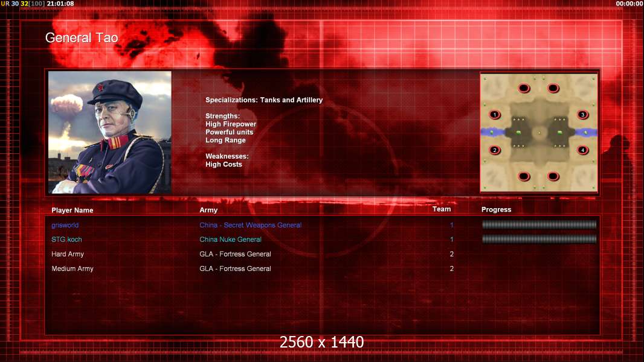This screenshot has width=644, height=362.
Task: Click Medium Army's team number 2
Action: [452, 268]
